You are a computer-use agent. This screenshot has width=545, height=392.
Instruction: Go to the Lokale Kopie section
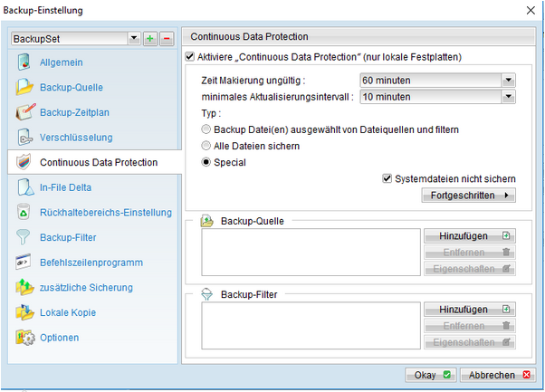[x=68, y=312]
